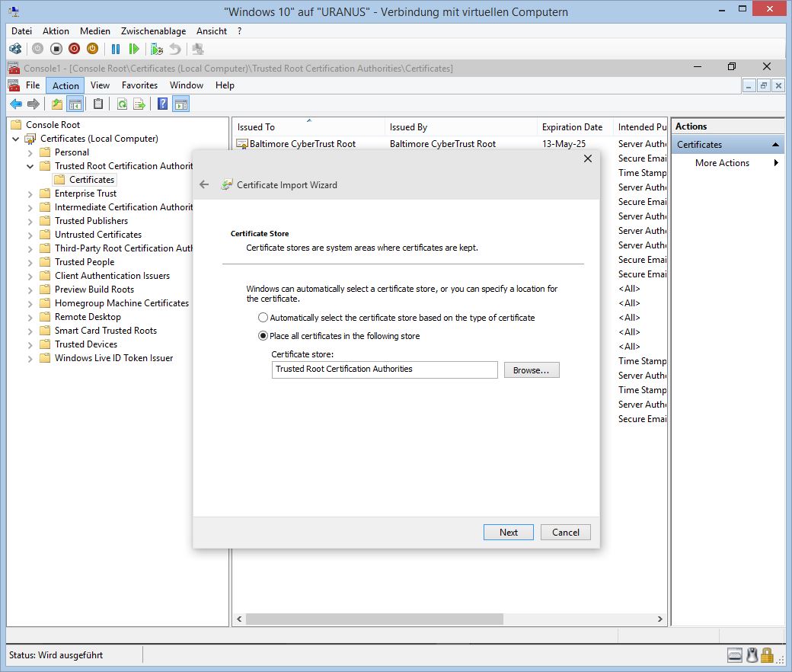Screen dimensions: 792x672
Task: Select automatically choose certificate store option
Action: 263,318
